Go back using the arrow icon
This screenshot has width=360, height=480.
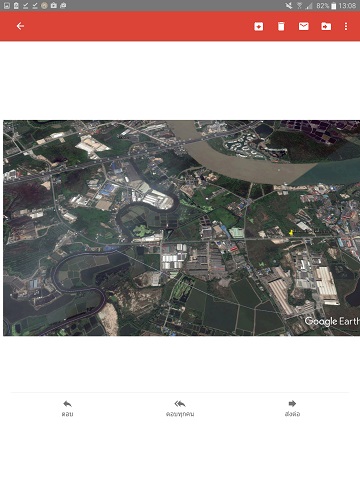coord(20,26)
